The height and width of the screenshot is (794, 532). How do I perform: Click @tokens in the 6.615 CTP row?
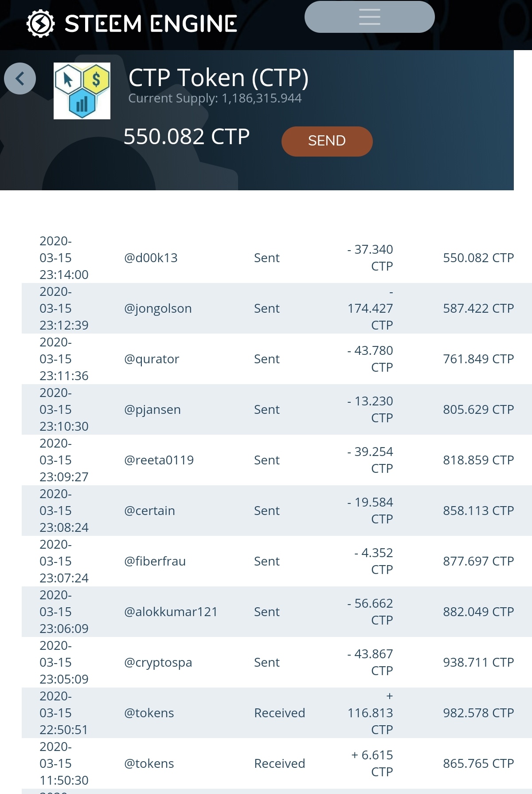click(x=149, y=763)
